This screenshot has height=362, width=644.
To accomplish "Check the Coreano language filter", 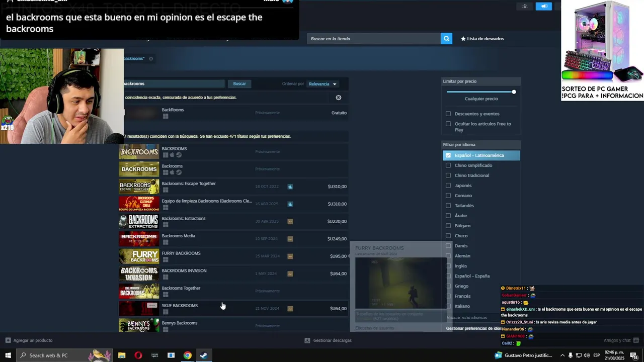I will [448, 196].
